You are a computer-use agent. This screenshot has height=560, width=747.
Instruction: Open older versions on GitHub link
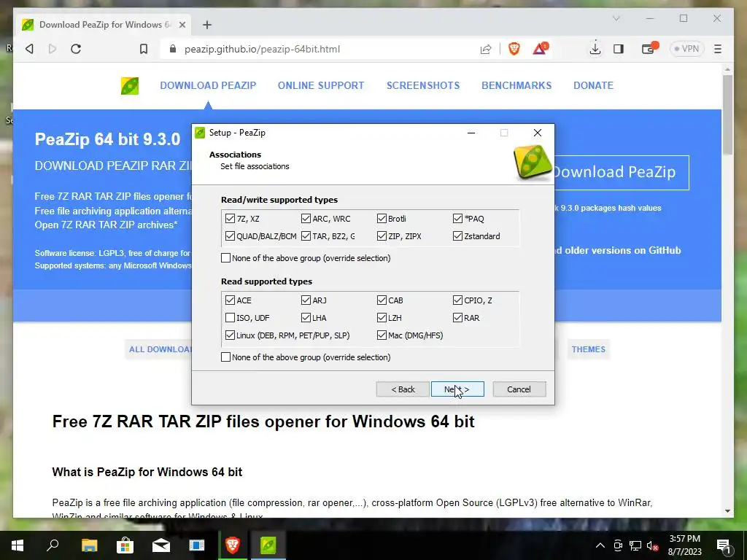pyautogui.click(x=618, y=251)
